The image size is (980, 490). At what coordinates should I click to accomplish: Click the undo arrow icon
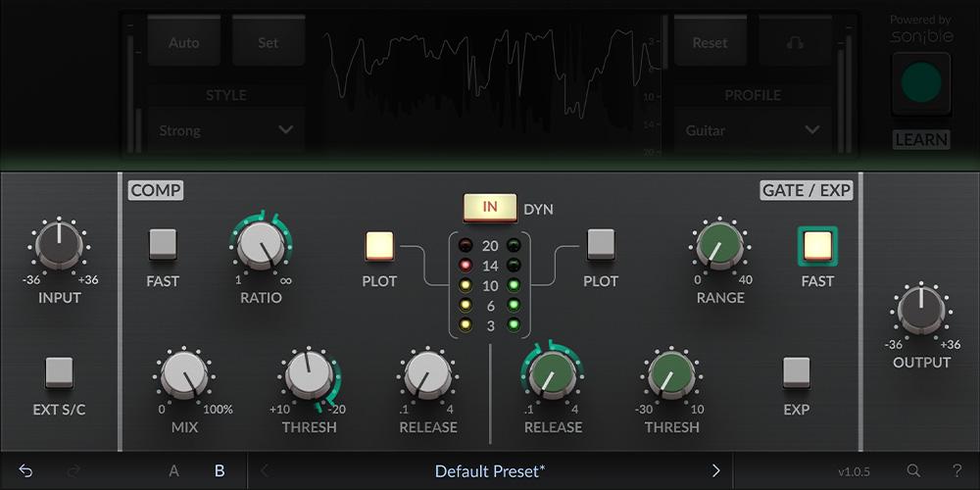click(x=25, y=470)
